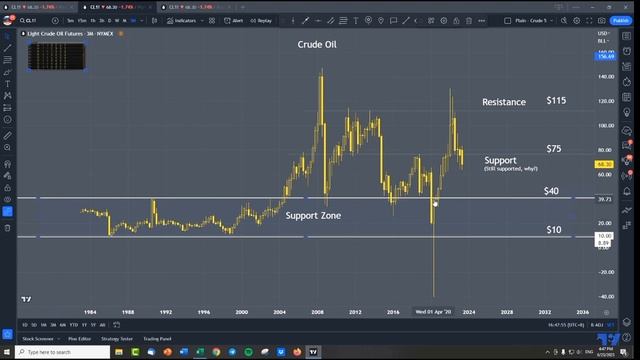
Task: Switch to the middle CL1! browser tab
Action: click(118, 7)
